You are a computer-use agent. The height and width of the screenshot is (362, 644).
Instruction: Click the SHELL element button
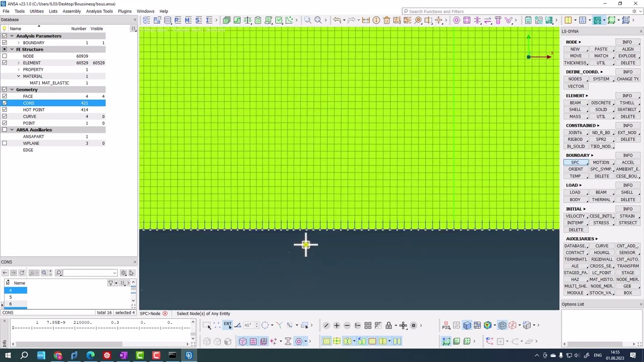[575, 110]
